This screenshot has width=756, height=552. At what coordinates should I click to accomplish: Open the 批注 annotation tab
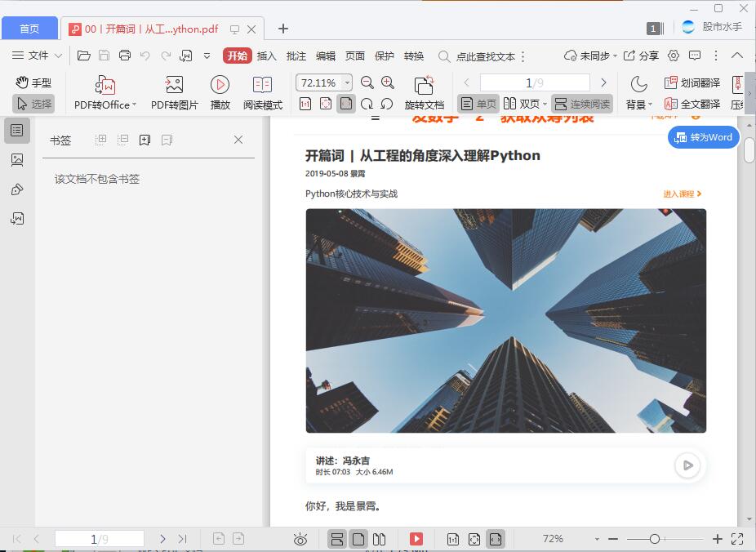point(296,56)
